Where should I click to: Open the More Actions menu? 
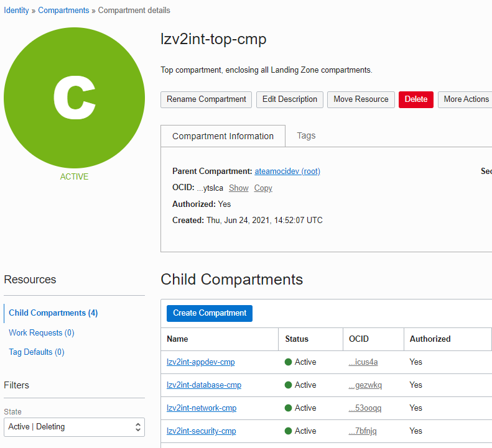(466, 99)
